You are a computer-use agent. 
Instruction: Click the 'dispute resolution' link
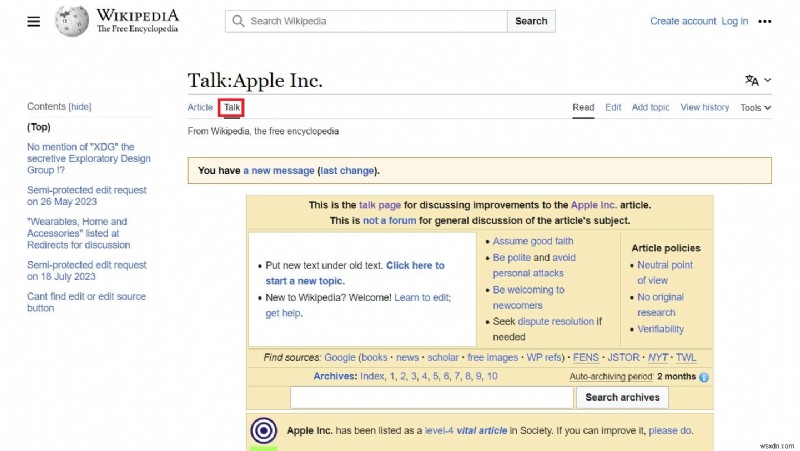(x=556, y=321)
